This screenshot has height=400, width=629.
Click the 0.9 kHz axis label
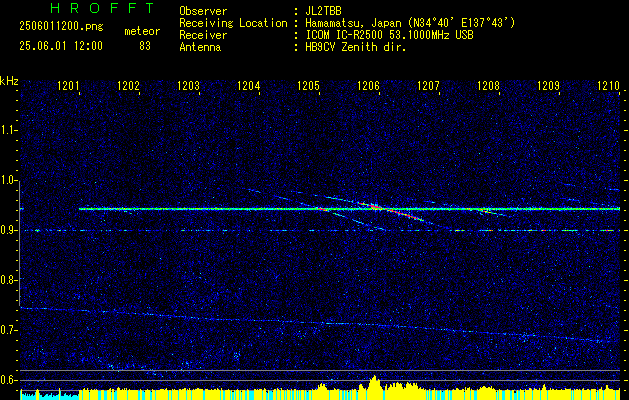8,230
